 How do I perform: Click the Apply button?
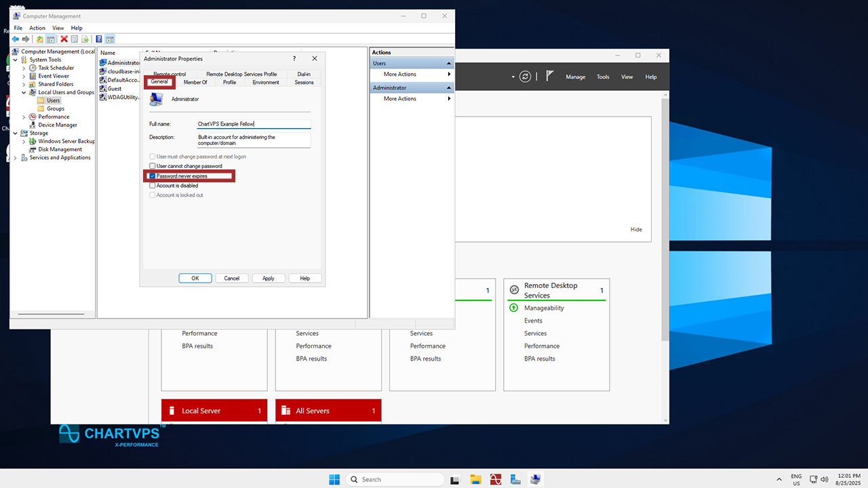(x=268, y=279)
